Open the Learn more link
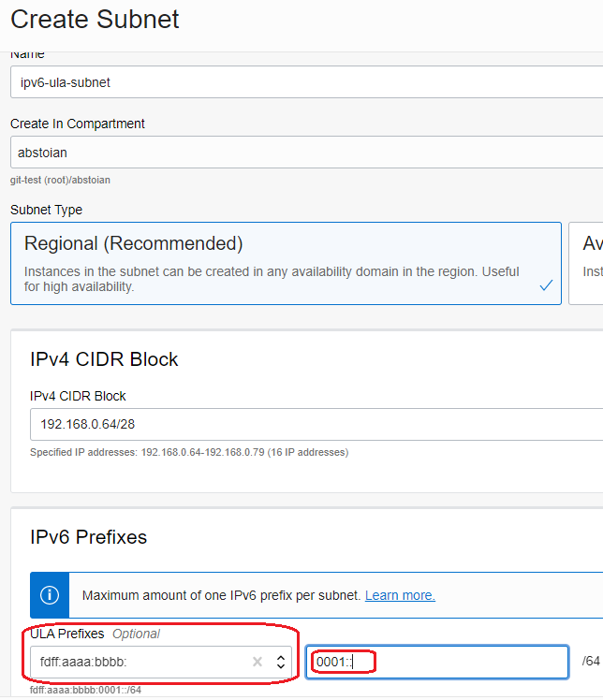The width and height of the screenshot is (603, 700). click(400, 595)
